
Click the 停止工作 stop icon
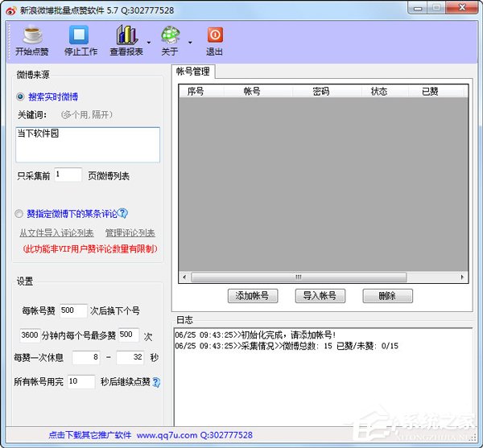[79, 35]
